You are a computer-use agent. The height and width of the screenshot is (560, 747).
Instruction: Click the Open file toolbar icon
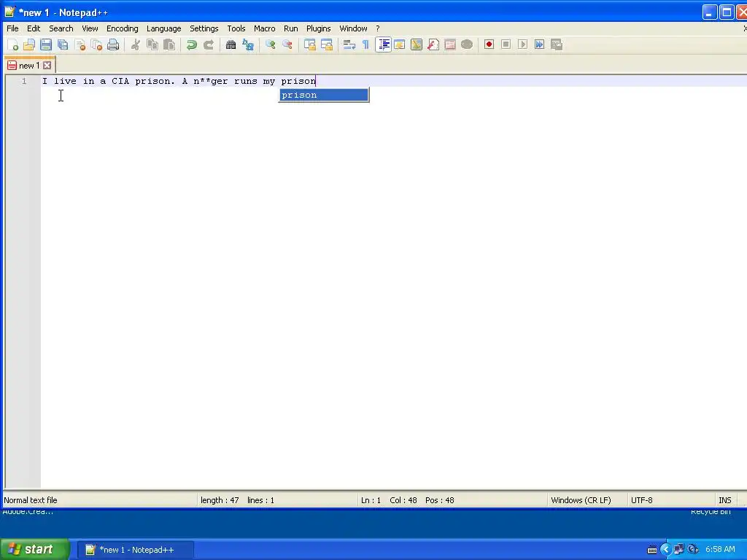29,44
